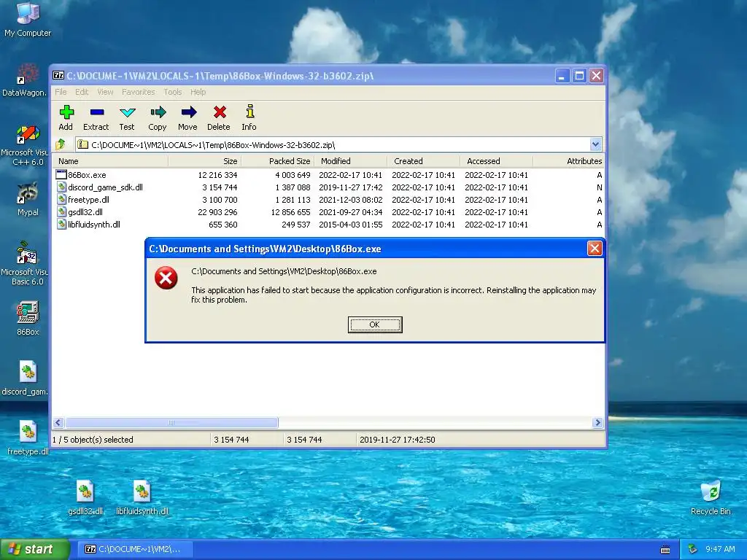Select gsdll32.dll file on the desktop
This screenshot has width=747, height=560.
[x=86, y=497]
